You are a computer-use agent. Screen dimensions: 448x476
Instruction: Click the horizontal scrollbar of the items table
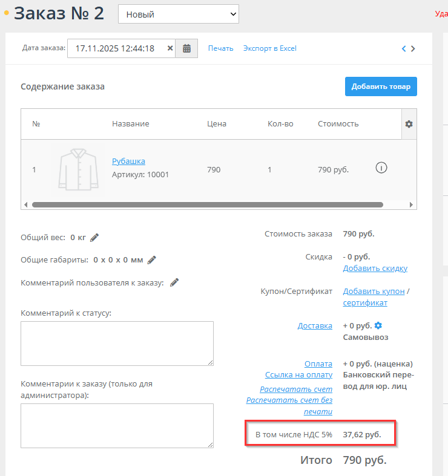pos(206,205)
